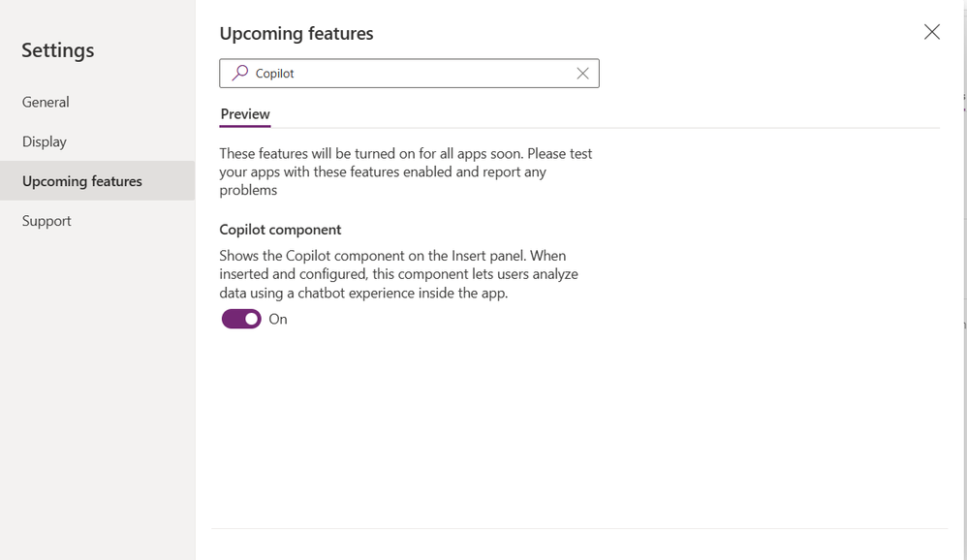This screenshot has height=560, width=967.
Task: Open the Support settings section
Action: pos(47,221)
